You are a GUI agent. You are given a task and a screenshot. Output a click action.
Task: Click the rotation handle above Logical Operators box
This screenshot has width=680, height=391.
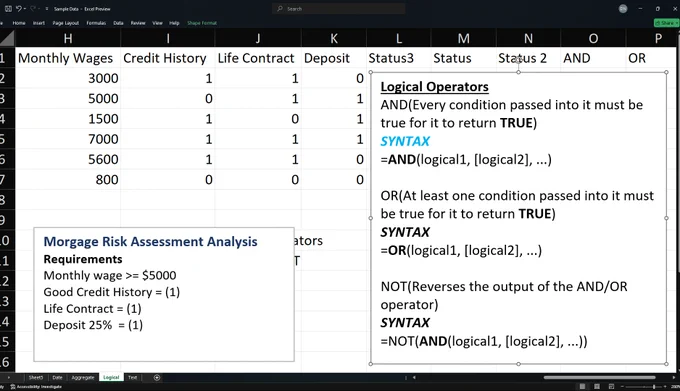518,60
